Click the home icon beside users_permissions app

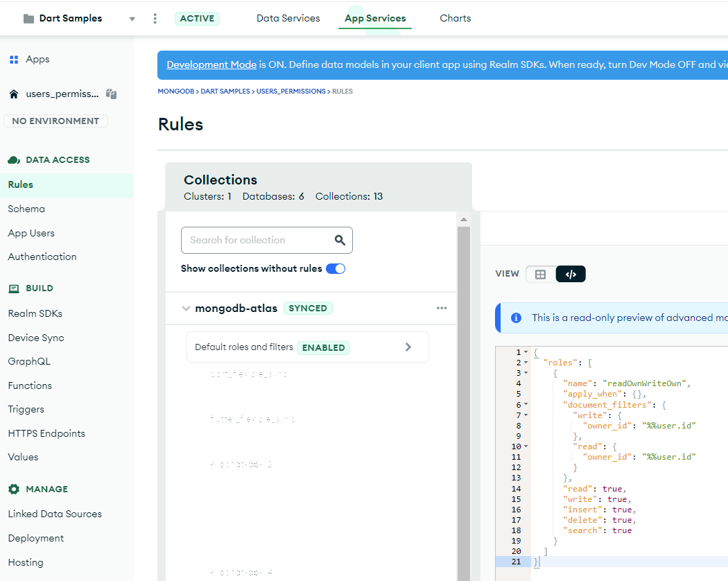click(14, 94)
